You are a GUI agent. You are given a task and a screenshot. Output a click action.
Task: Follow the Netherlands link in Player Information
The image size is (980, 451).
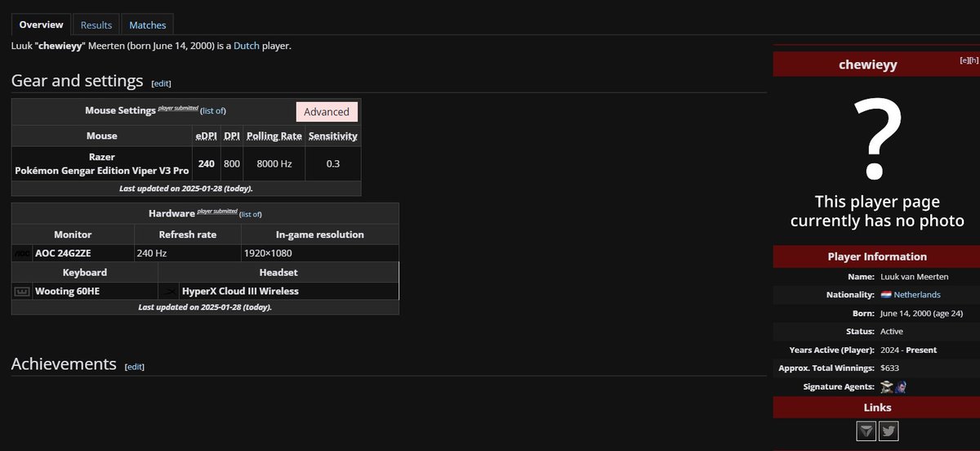pos(917,294)
